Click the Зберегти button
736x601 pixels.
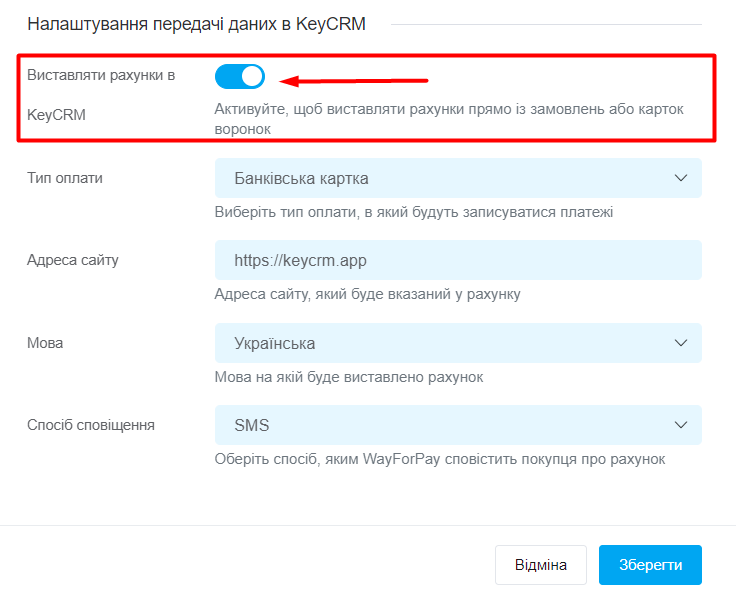[x=650, y=565]
